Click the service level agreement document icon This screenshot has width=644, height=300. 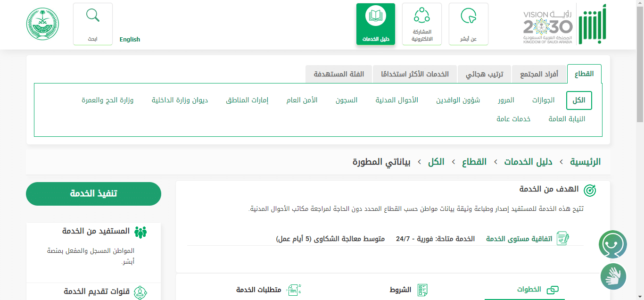click(x=563, y=238)
